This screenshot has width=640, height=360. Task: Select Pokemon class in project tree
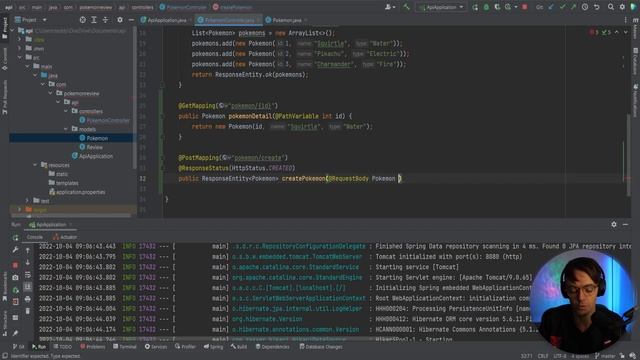pyautogui.click(x=93, y=138)
